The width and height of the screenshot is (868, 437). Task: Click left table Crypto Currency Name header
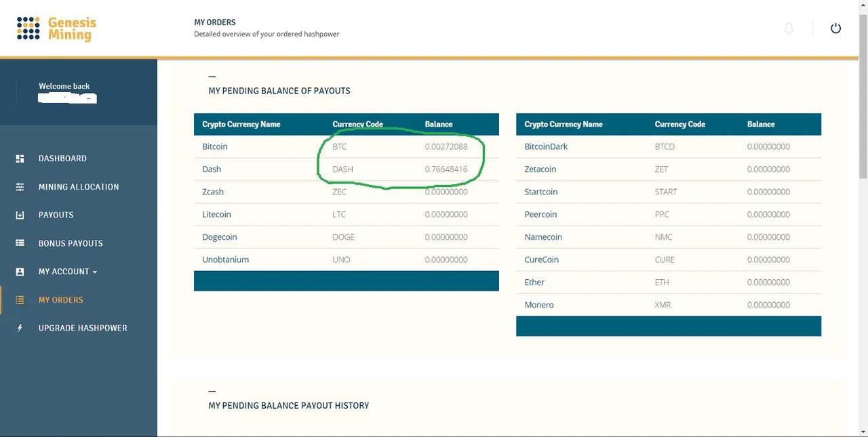241,124
